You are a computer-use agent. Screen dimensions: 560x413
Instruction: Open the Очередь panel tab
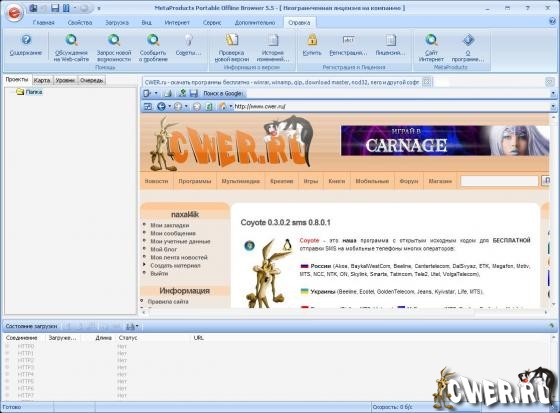pyautogui.click(x=92, y=80)
